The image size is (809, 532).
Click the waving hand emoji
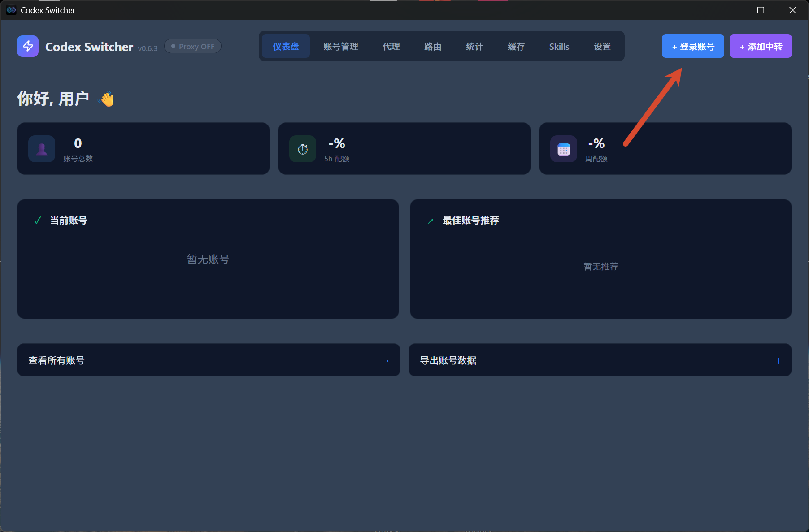(107, 99)
